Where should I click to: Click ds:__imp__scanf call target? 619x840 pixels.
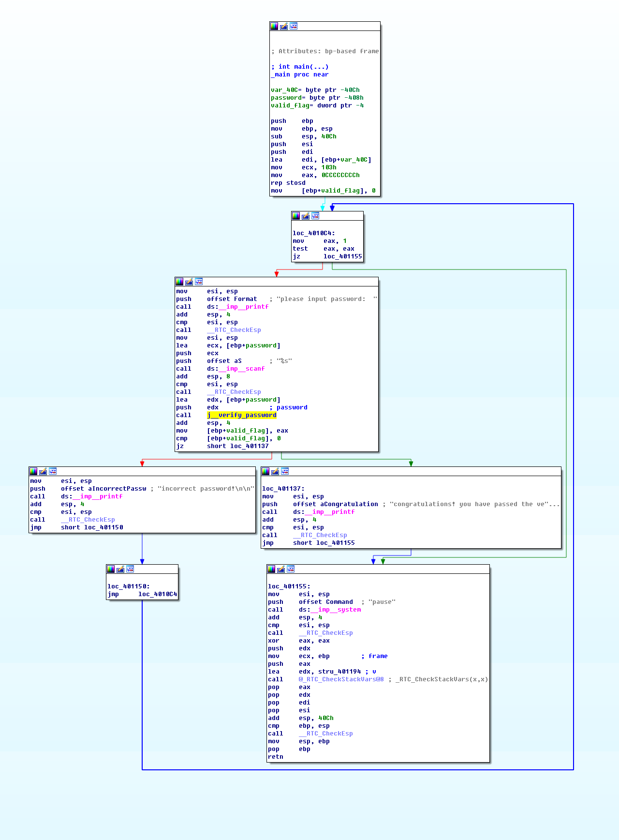tap(236, 369)
